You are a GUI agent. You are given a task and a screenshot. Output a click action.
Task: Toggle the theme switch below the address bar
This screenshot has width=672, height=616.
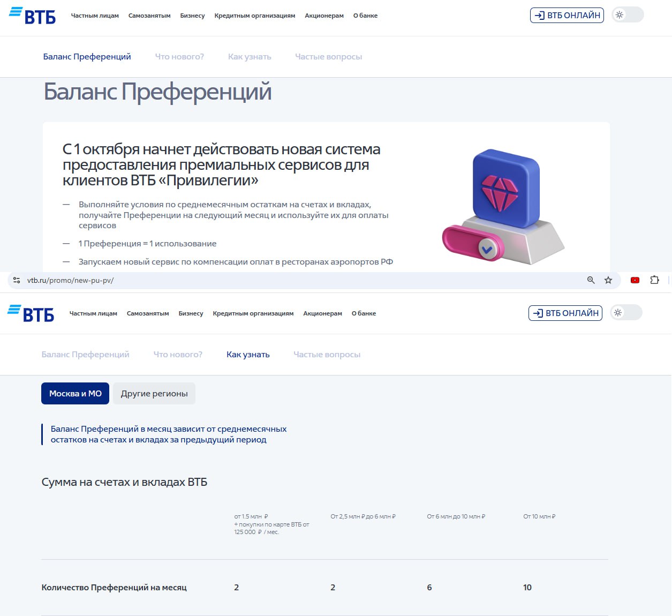625,313
